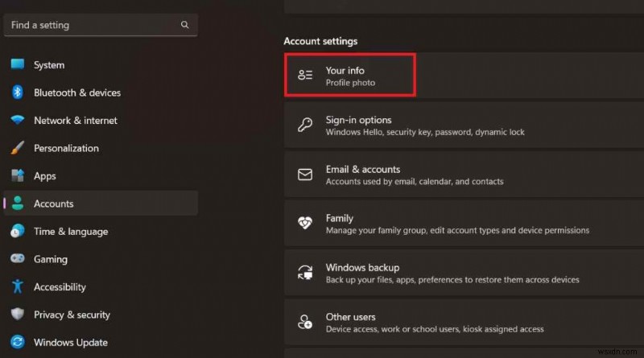
Task: Click the Personalization paintbrush icon
Action: point(17,148)
